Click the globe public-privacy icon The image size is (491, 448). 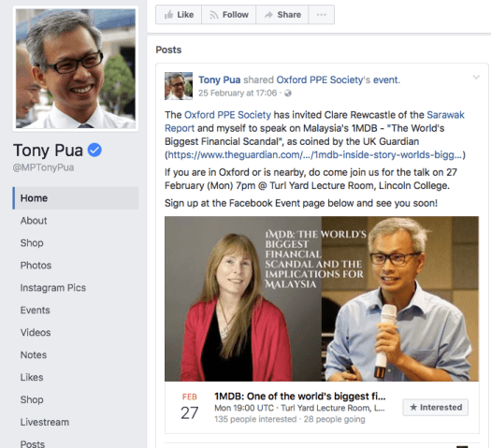288,94
